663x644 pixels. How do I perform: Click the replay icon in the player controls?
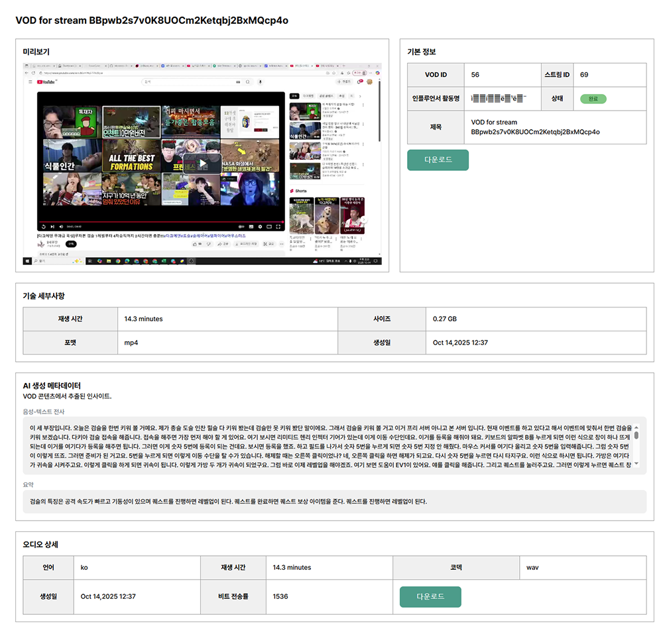44,227
